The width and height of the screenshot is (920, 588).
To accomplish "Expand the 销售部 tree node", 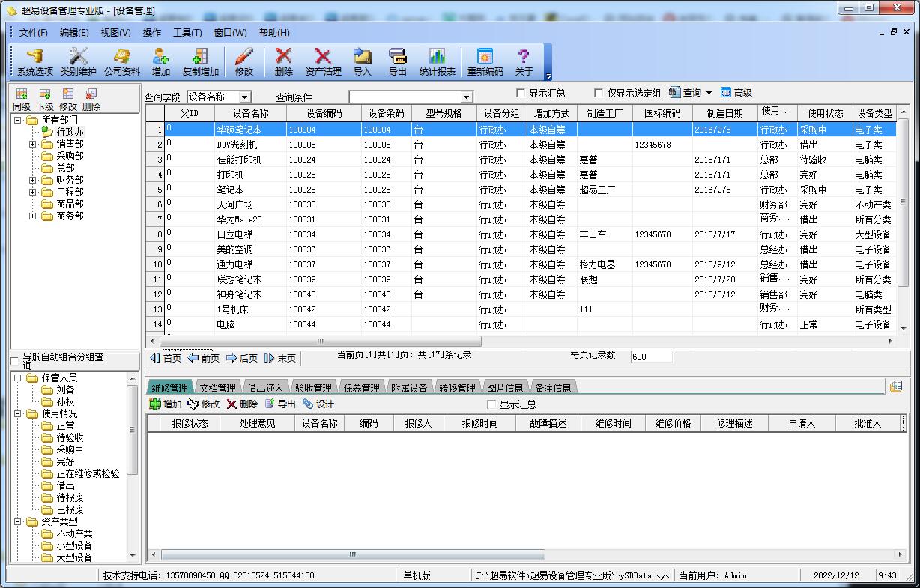I will tap(33, 144).
